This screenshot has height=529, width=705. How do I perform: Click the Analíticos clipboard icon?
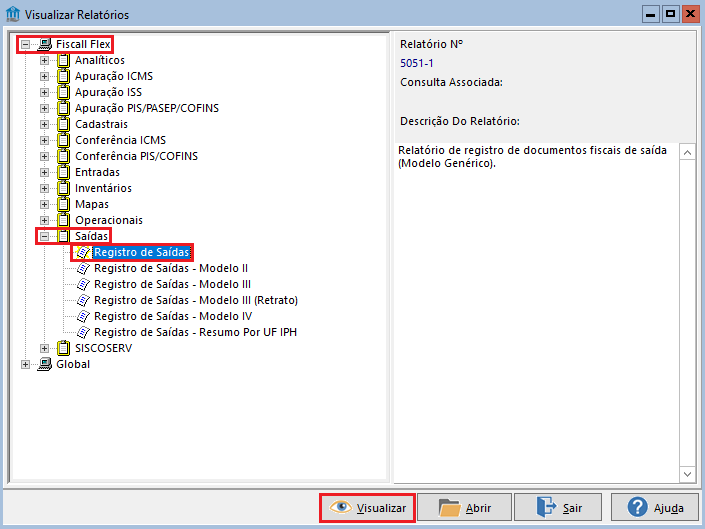coord(64,60)
